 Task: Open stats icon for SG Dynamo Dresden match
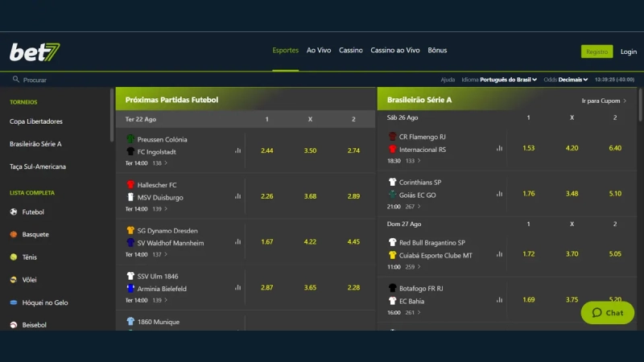point(237,242)
